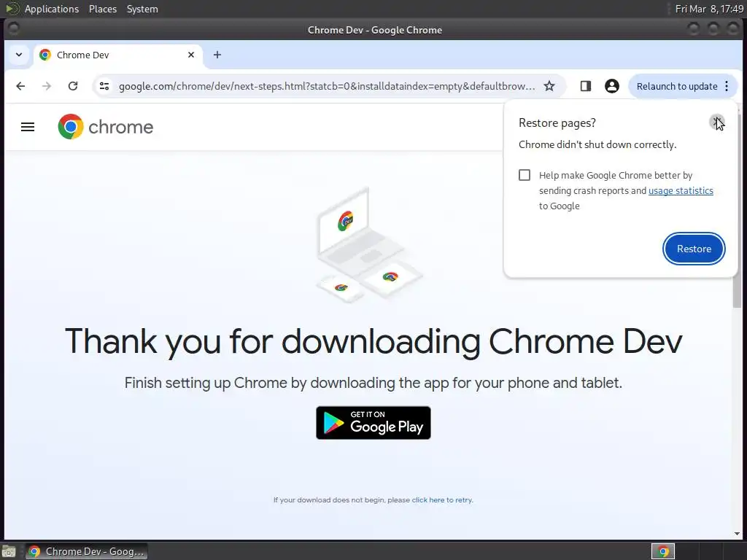Select Chrome Dev window in taskbar
Viewport: 747px width, 560px height.
[86, 551]
